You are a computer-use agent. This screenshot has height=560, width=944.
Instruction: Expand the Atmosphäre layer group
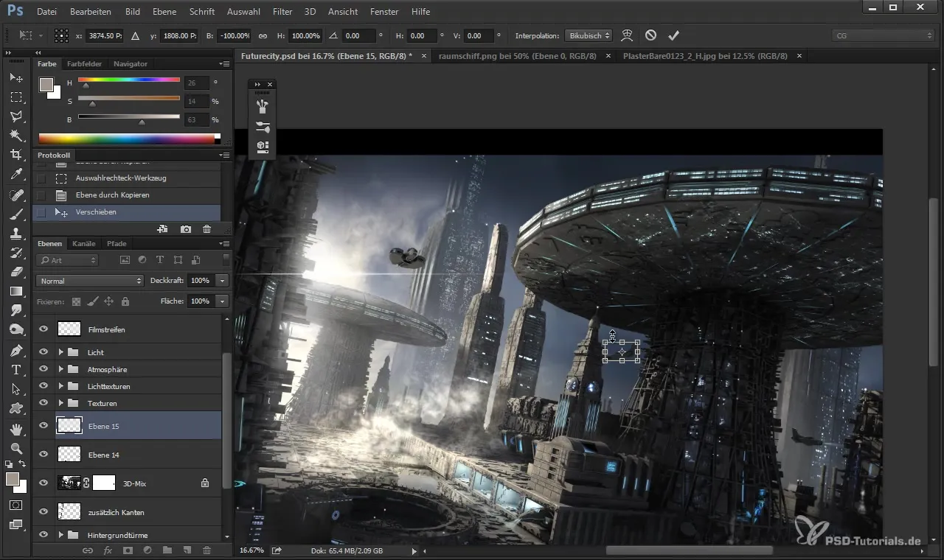tap(61, 369)
